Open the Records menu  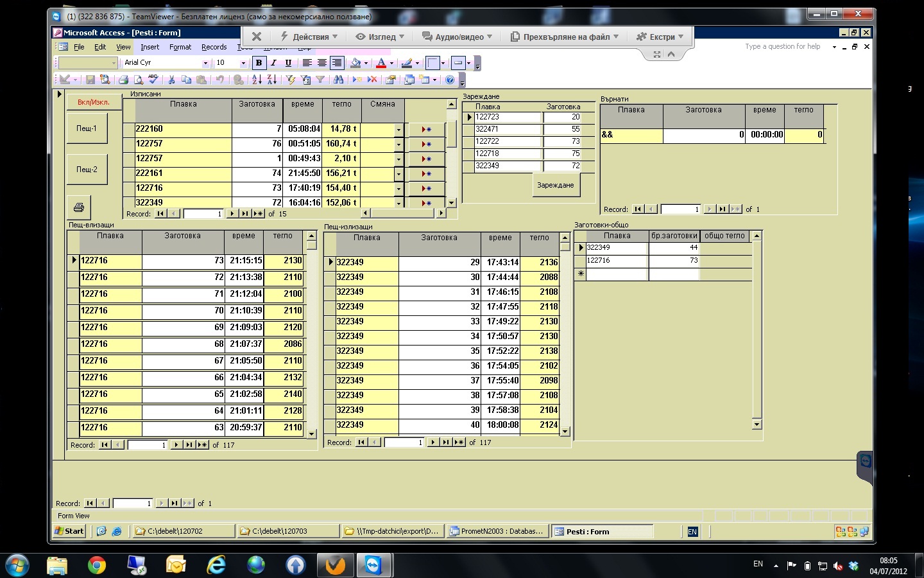pos(214,47)
